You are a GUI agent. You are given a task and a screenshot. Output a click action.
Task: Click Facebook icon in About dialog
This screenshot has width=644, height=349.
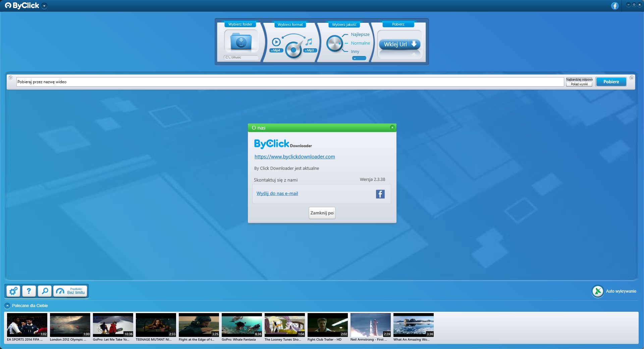click(380, 194)
